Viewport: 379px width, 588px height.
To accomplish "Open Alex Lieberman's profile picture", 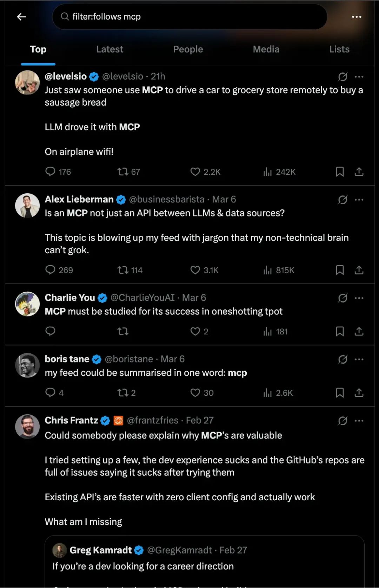I will click(x=27, y=206).
